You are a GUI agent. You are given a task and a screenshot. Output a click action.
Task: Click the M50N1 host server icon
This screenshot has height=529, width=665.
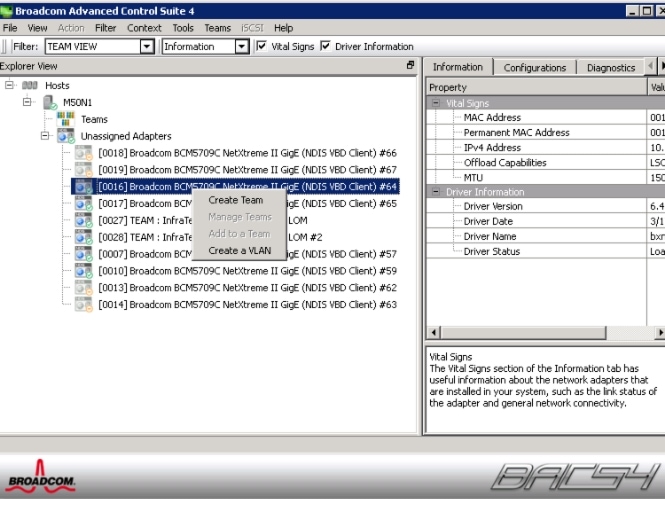50,102
